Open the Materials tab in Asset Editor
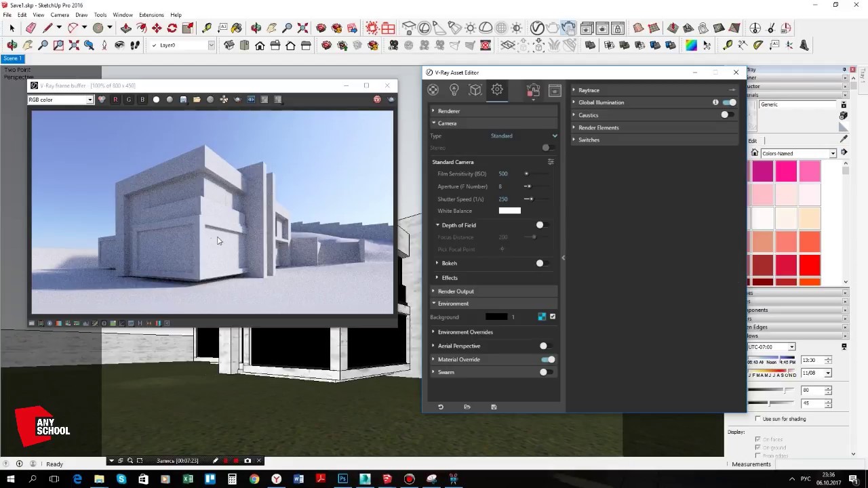Image resolution: width=868 pixels, height=488 pixels. (x=433, y=90)
